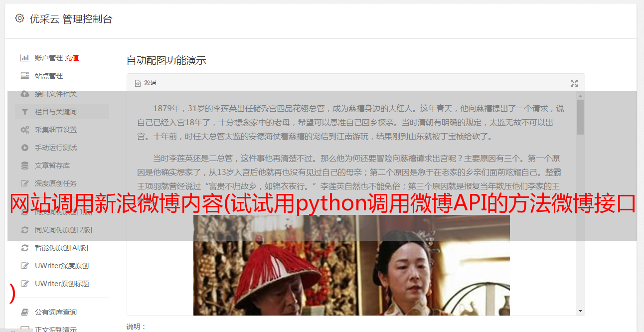
Task: Click the 源码 source code button
Action: tap(146, 83)
